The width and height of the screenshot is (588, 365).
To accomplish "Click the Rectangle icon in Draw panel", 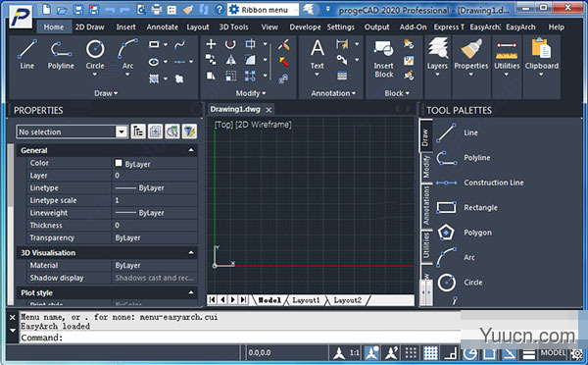I will [154, 44].
